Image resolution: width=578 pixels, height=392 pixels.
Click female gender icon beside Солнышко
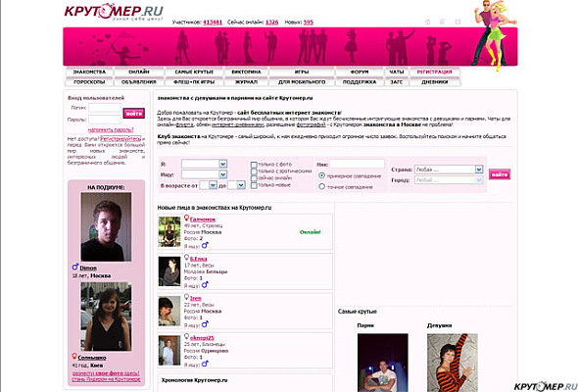74,356
